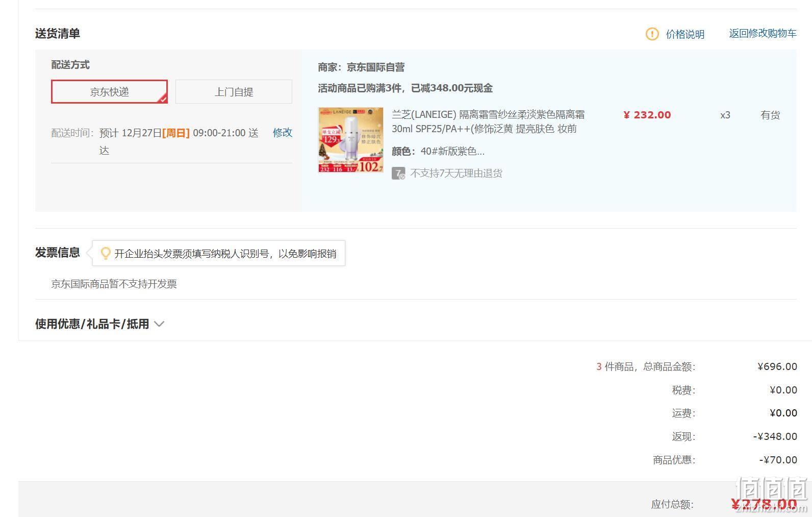The width and height of the screenshot is (812, 517).
Task: Click 开企业抬头发票 tooltip message
Action: click(225, 254)
